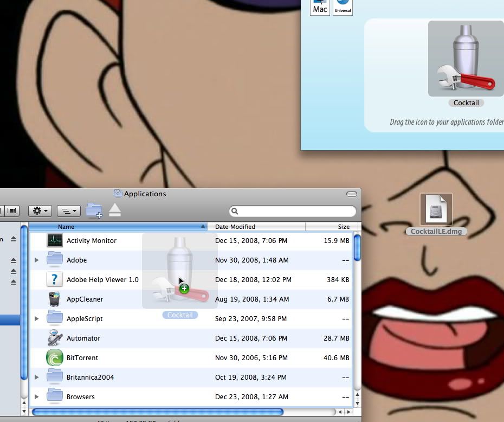Click the 'Nov 30, 2008, 1:48 AM' date
The image size is (504, 422).
coord(251,260)
